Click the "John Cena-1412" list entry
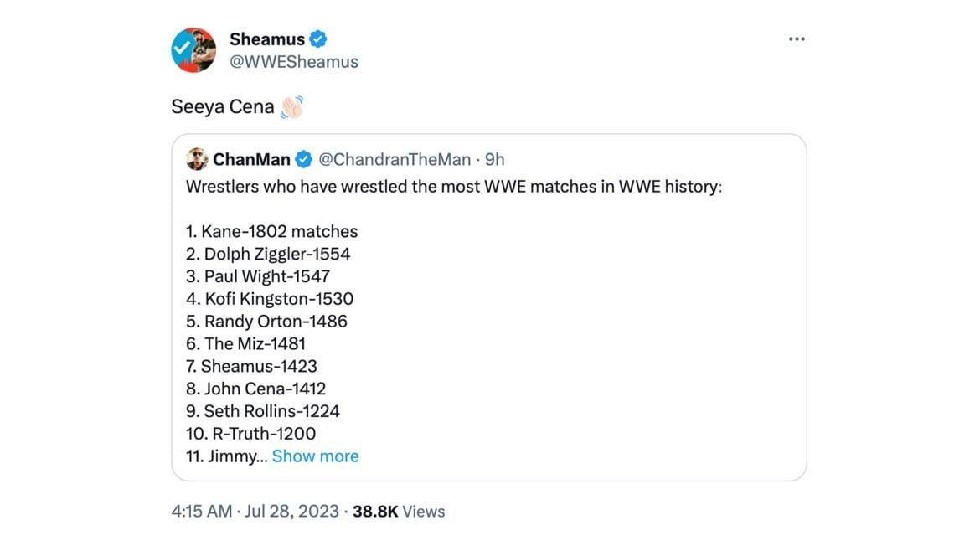Image resolution: width=980 pixels, height=551 pixels. pos(255,389)
